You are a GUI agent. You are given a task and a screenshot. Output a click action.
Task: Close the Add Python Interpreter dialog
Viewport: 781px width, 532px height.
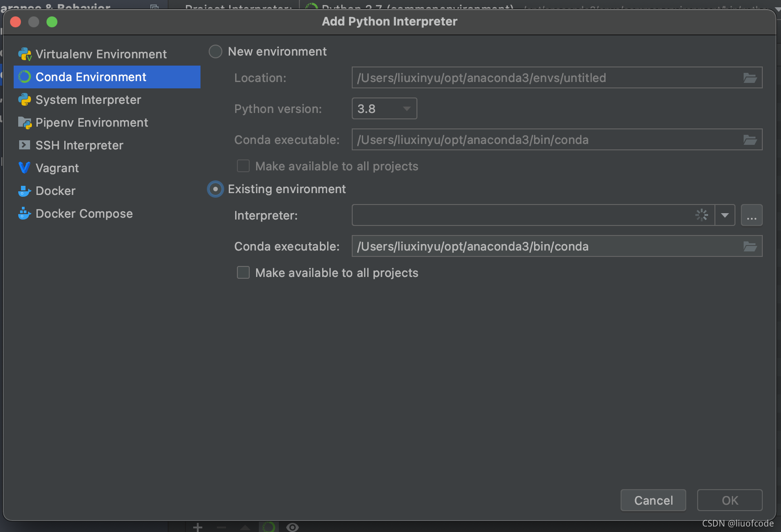tap(15, 22)
